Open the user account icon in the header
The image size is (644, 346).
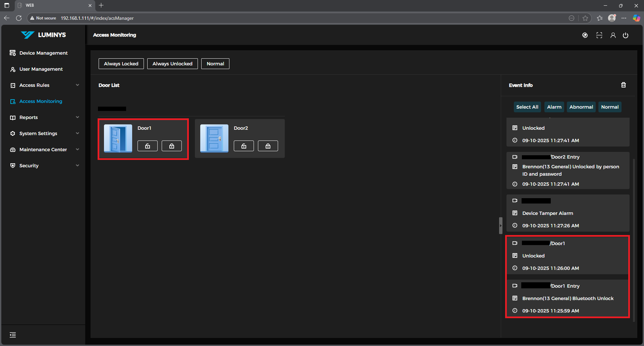(613, 35)
